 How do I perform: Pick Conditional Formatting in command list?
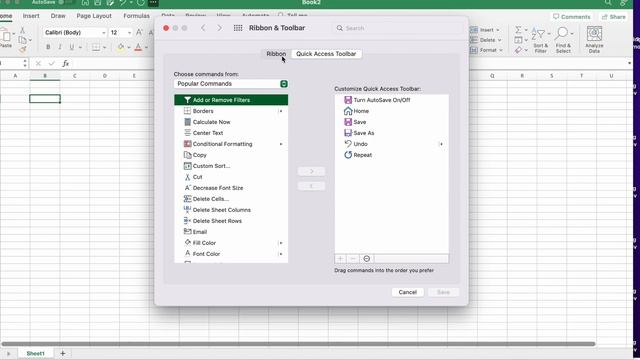click(231, 144)
